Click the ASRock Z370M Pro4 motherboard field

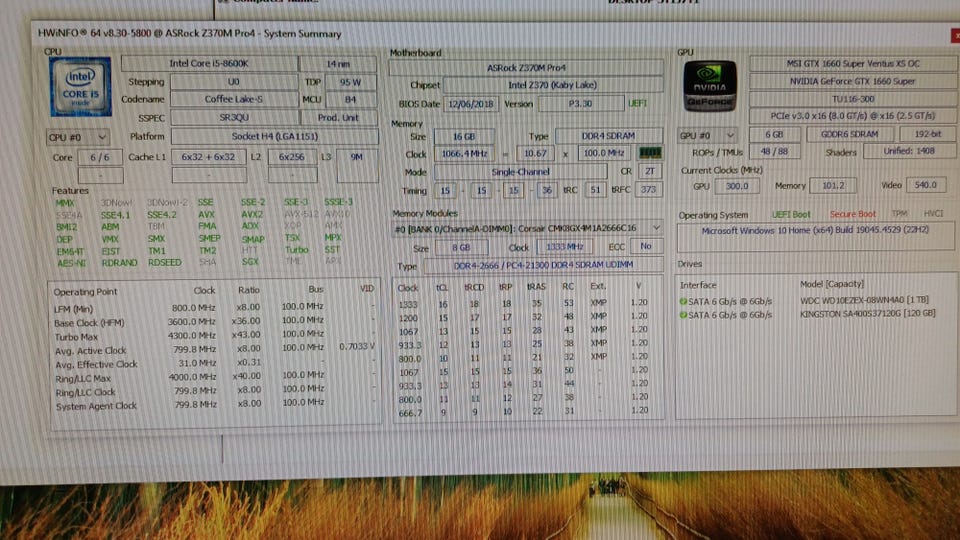coord(526,68)
